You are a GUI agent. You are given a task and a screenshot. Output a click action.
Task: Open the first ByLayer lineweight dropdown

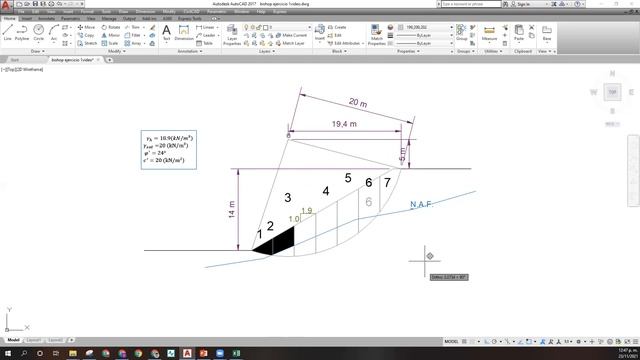[425, 36]
